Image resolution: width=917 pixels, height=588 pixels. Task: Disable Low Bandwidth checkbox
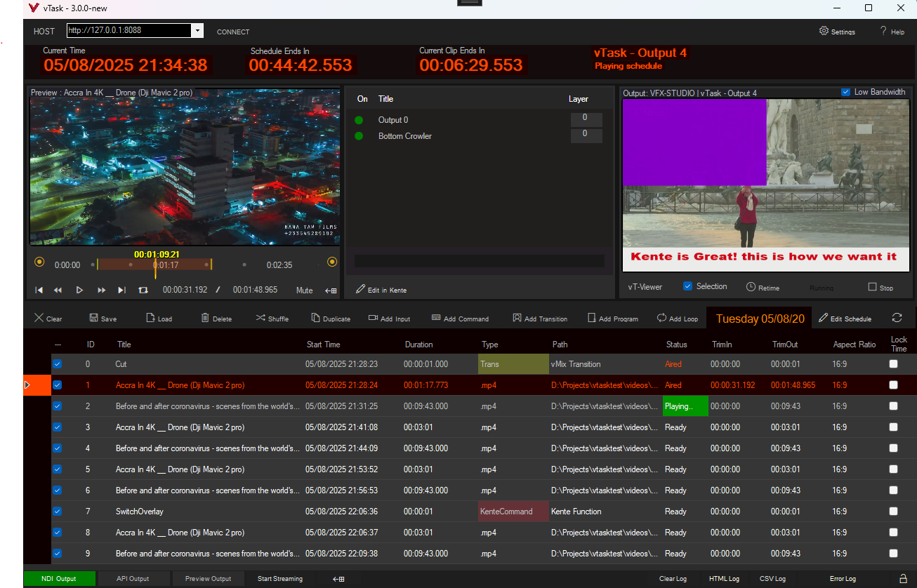point(845,92)
